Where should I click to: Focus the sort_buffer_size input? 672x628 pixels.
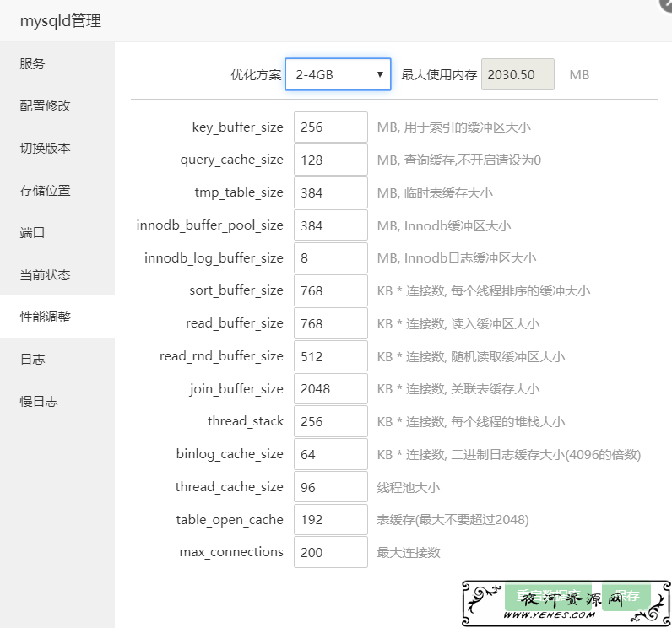[331, 291]
